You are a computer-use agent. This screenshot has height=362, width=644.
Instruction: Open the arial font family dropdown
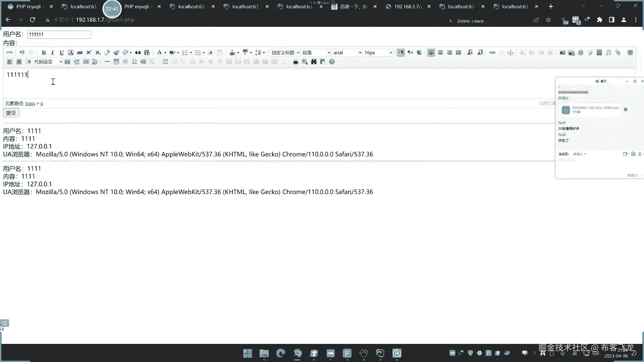(x=347, y=53)
